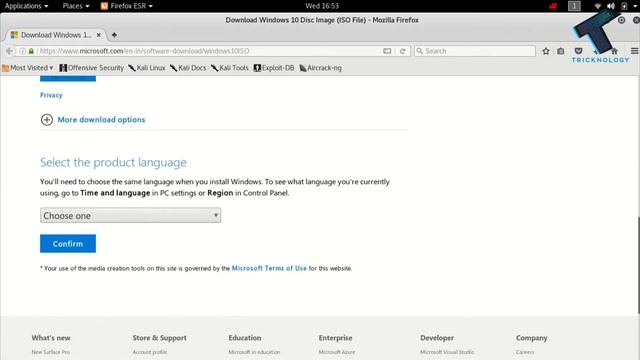Open Microsoft Visual Studio footer link

pos(447,352)
